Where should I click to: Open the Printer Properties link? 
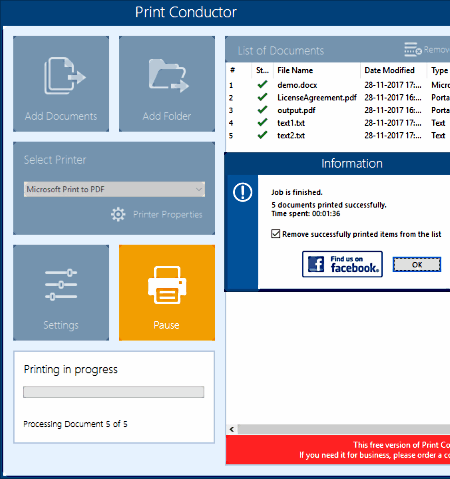click(x=168, y=214)
